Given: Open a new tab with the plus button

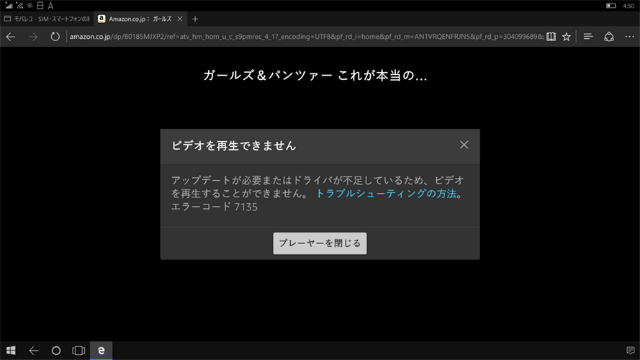Looking at the screenshot, I should click(x=195, y=19).
